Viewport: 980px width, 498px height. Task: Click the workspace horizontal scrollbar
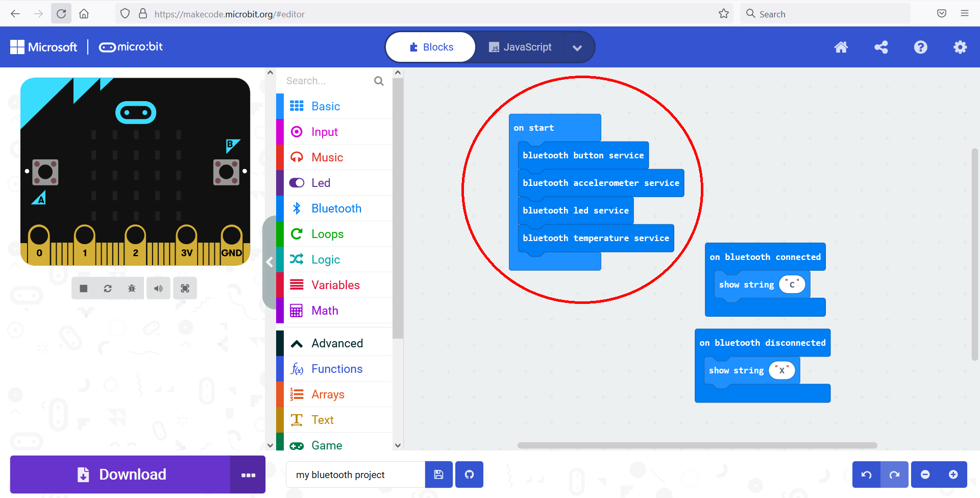697,445
